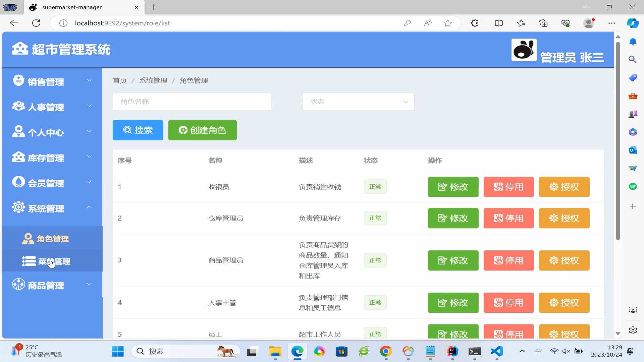Click the 系统管理 gear icon in sidebar
The height and width of the screenshot is (362, 644).
(x=18, y=207)
